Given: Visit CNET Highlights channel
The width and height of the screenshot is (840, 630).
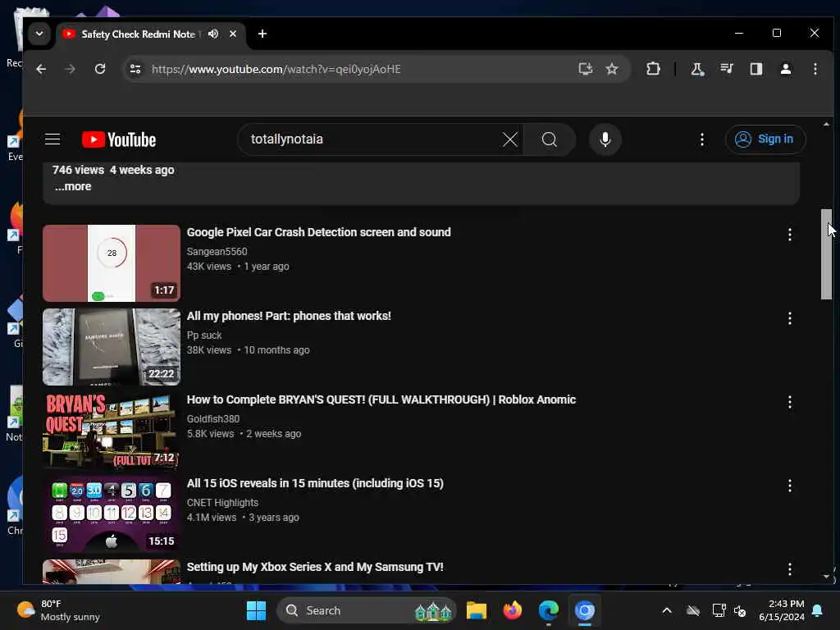Looking at the screenshot, I should [222, 503].
